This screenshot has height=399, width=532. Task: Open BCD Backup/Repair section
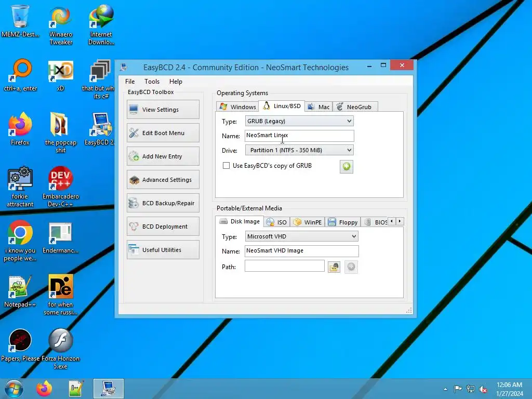point(163,203)
